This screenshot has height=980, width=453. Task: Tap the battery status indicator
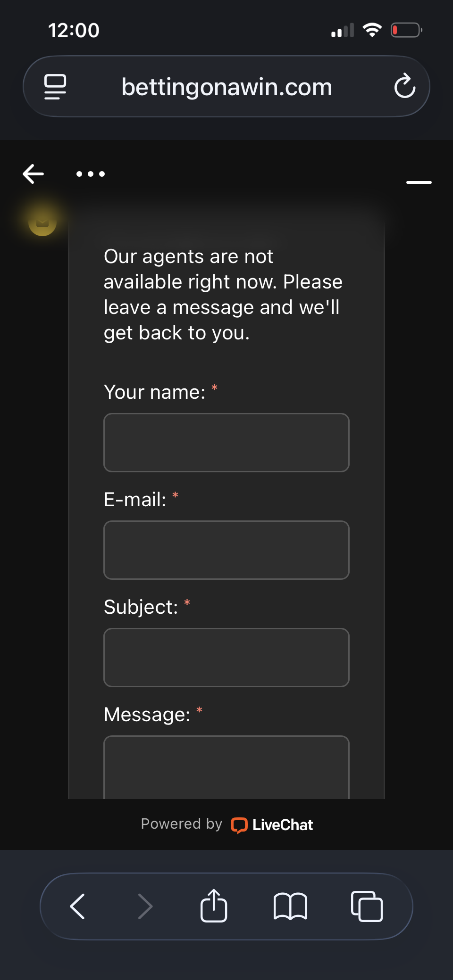point(406,31)
